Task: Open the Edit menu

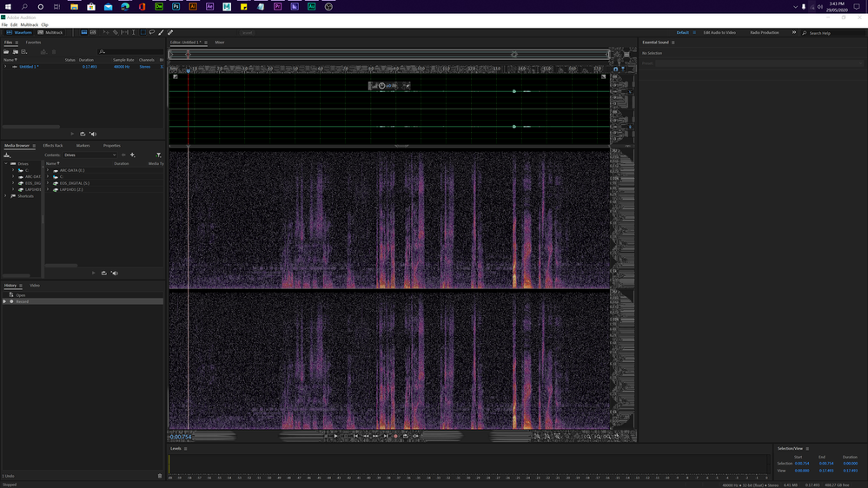Action: point(14,25)
